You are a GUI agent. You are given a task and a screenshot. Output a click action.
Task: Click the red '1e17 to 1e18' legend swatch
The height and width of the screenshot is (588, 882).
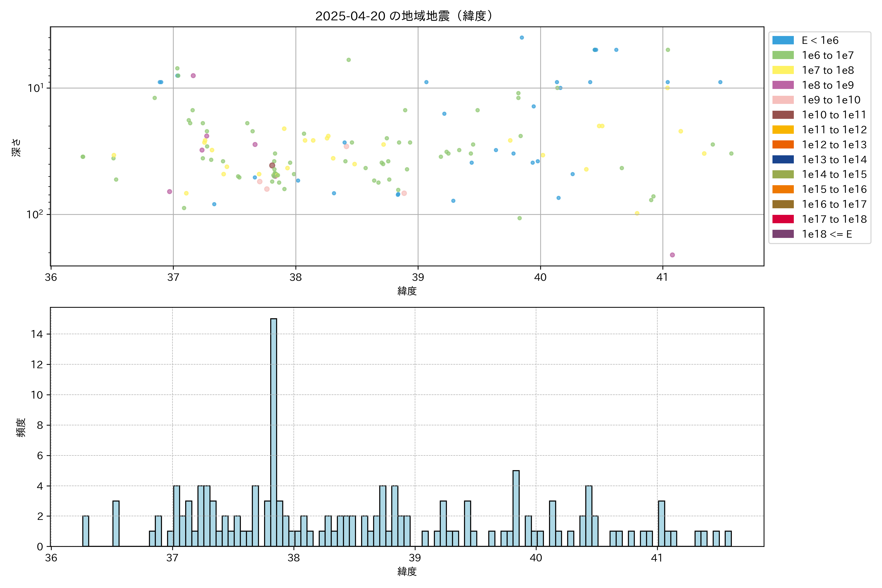pos(783,219)
